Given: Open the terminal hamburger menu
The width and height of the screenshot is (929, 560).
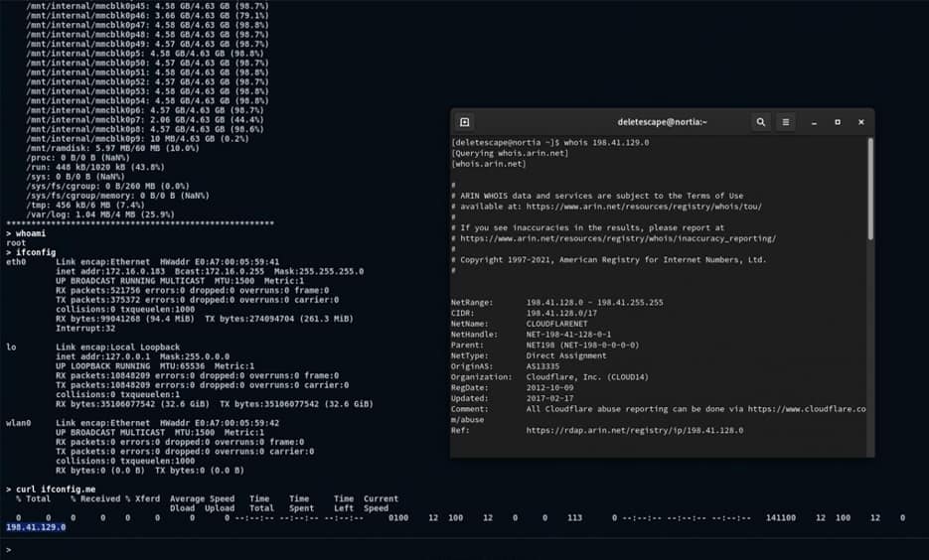Looking at the screenshot, I should click(786, 122).
